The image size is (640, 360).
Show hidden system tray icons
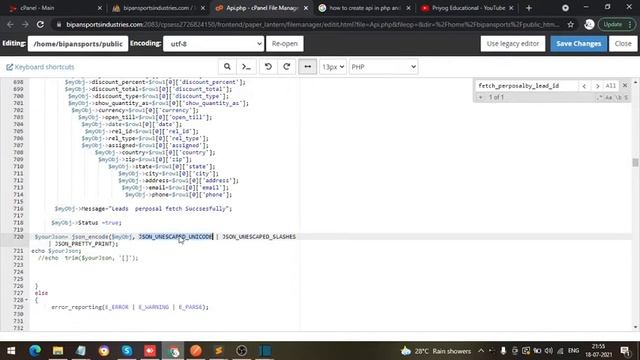[481, 351]
